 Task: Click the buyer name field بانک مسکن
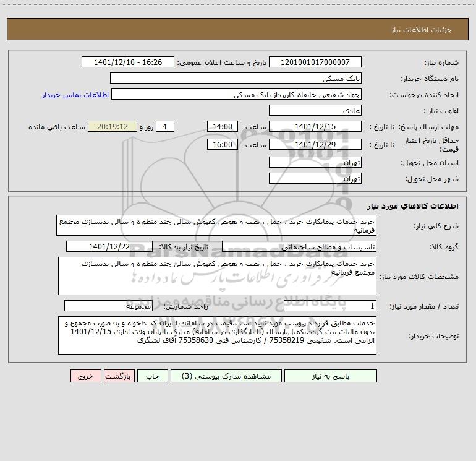point(236,78)
